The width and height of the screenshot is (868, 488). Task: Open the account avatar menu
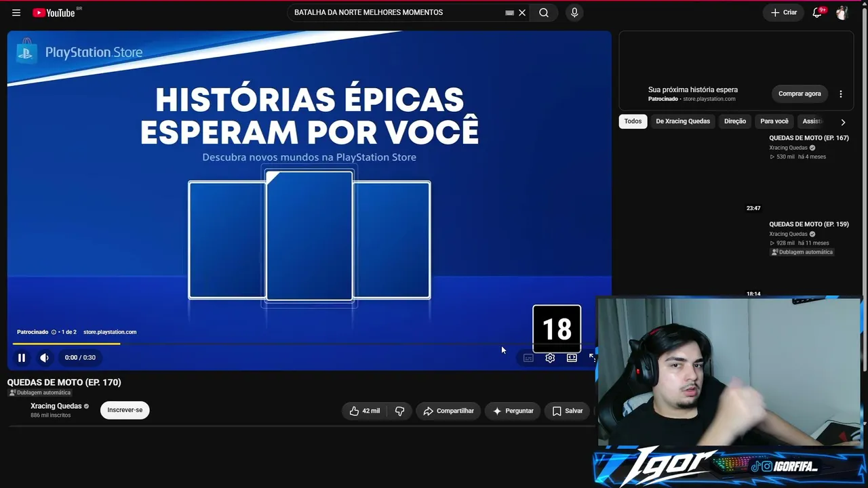pyautogui.click(x=842, y=13)
